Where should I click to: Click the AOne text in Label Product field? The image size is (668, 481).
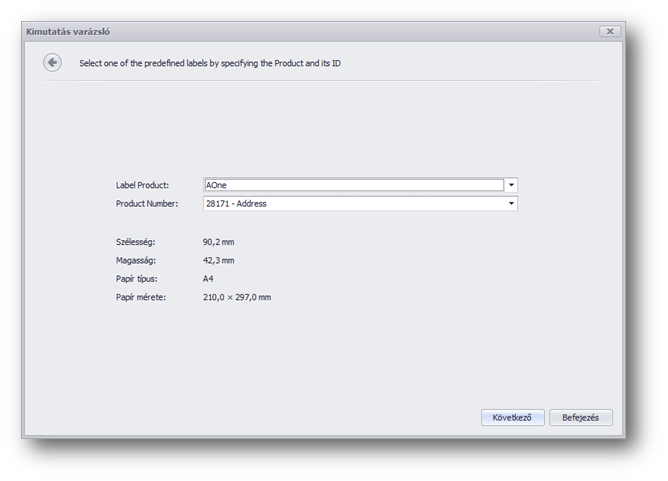click(217, 185)
